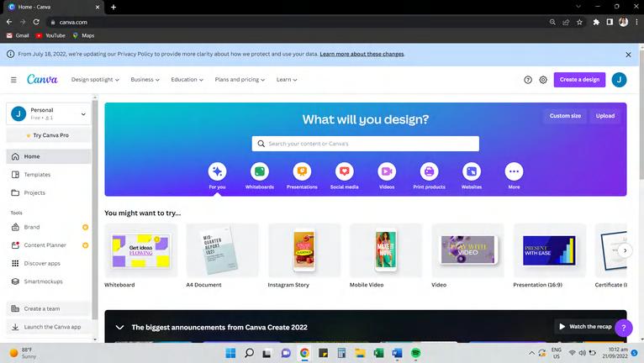Bookmark this page with the star icon
This screenshot has width=644, height=363.
(579, 22)
